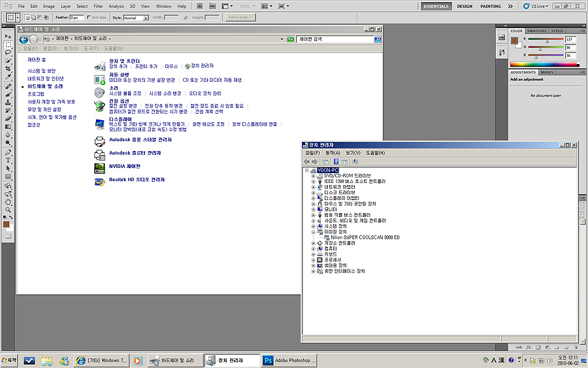The image size is (588, 368).
Task: Click the NVIDIA 제어판 icon
Action: 99,167
